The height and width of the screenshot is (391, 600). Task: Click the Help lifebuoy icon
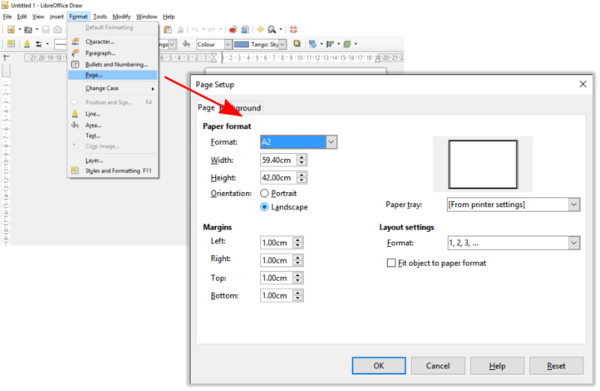293,29
